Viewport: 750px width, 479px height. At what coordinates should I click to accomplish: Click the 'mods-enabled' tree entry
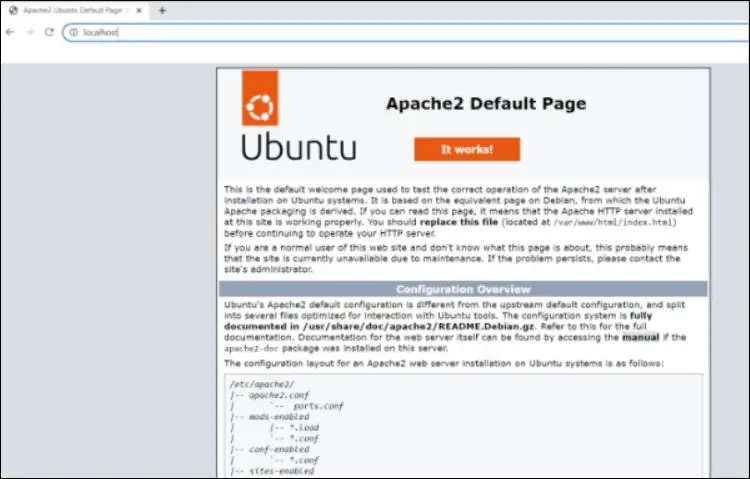(x=279, y=417)
